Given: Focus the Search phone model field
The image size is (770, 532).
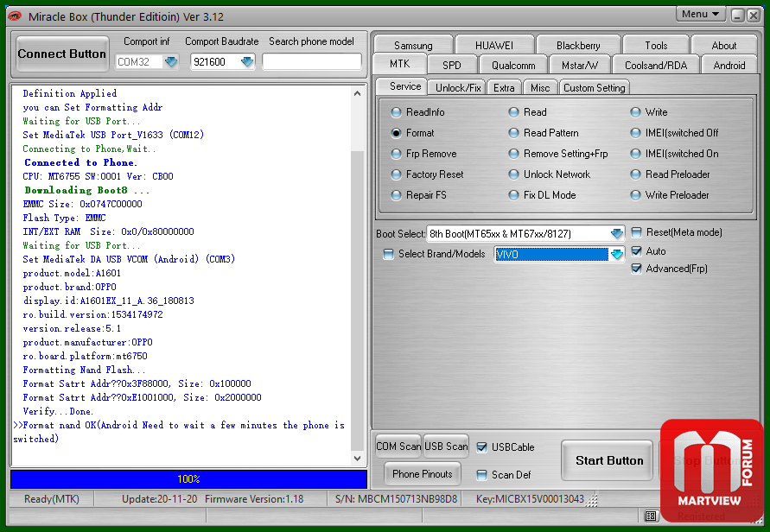Looking at the screenshot, I should coord(312,62).
